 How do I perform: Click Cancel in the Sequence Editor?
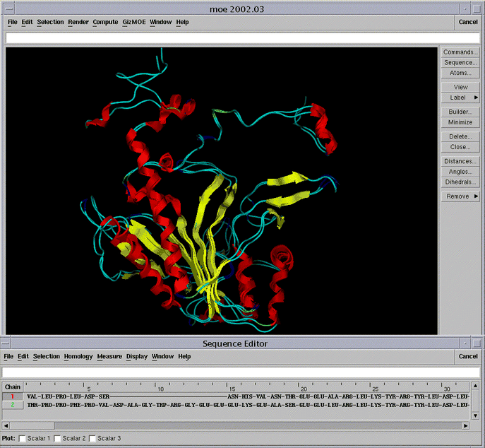click(468, 356)
